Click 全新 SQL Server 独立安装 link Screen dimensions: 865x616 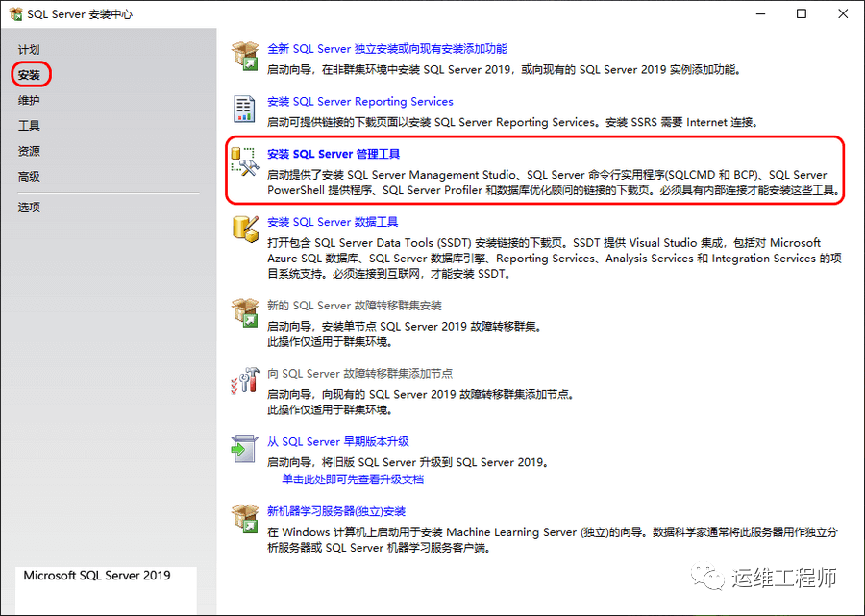pyautogui.click(x=386, y=48)
